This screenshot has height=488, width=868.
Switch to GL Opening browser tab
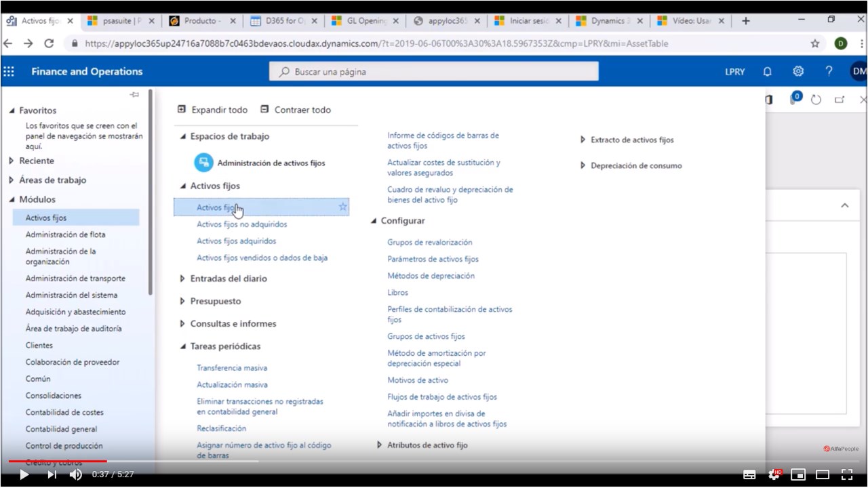[x=366, y=21]
